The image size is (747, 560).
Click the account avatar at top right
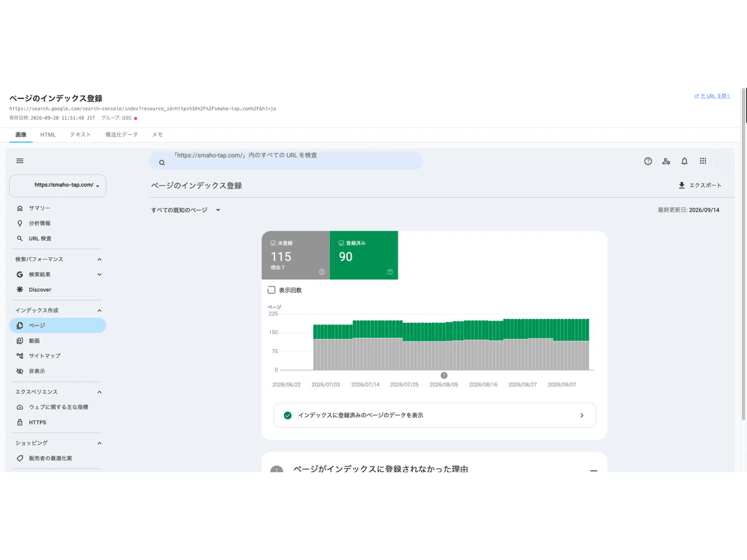tap(723, 161)
